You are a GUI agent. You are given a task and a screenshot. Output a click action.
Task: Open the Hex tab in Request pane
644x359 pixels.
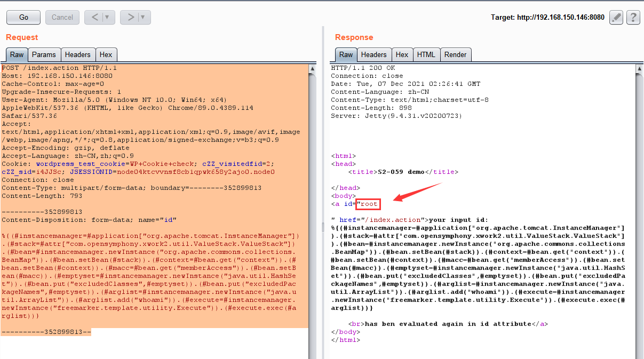click(106, 54)
